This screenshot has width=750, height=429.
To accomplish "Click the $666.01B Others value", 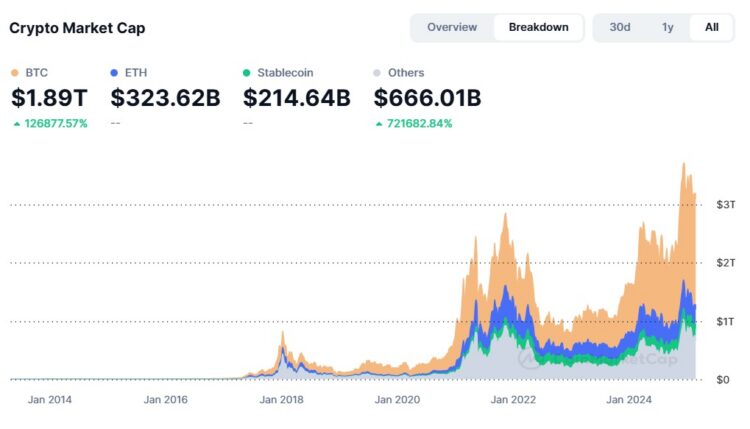I will (x=427, y=98).
